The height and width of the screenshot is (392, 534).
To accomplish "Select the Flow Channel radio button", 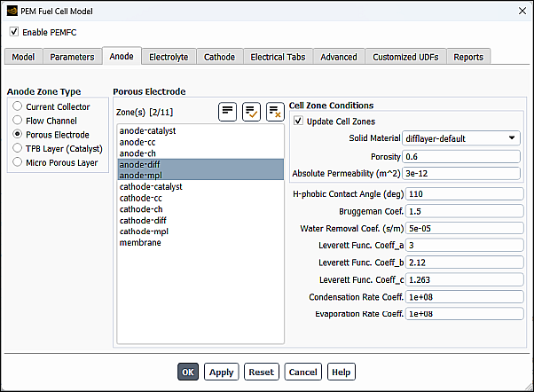I will tap(18, 121).
